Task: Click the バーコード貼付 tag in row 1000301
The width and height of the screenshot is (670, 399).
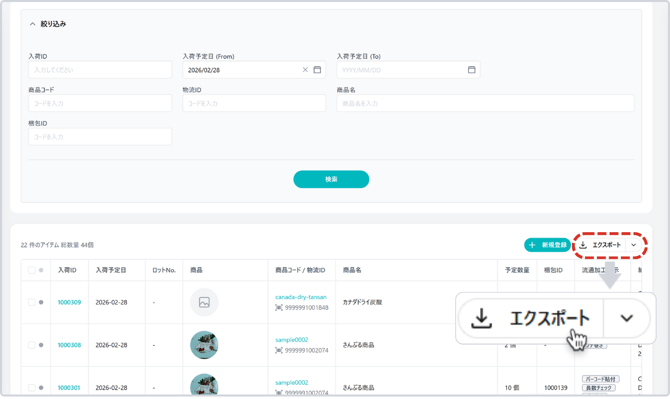Action: [600, 379]
